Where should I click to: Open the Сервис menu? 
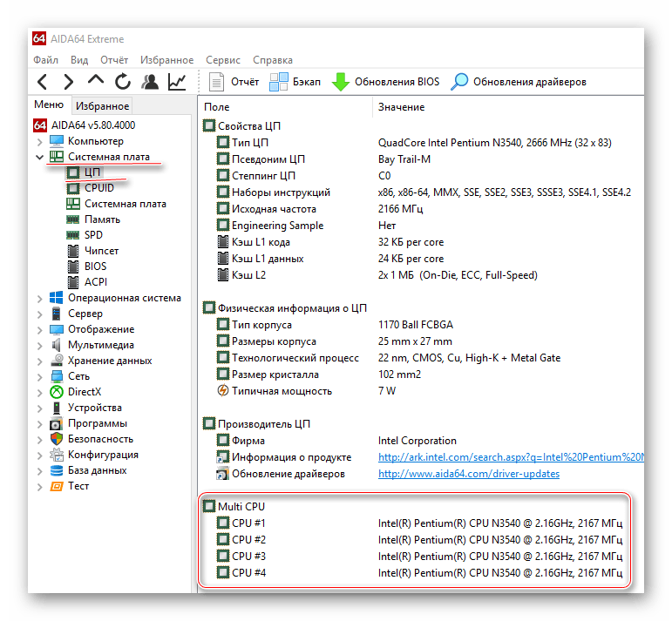pyautogui.click(x=223, y=60)
